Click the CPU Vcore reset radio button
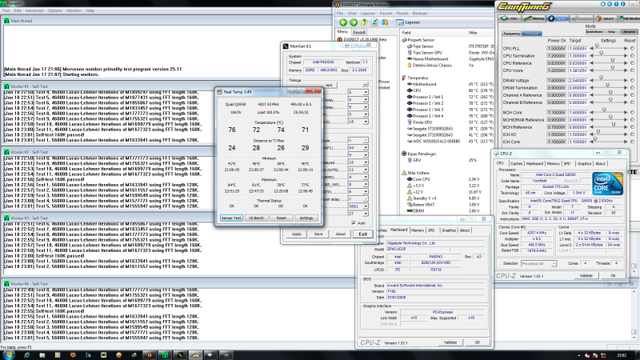The image size is (640, 360). [632, 71]
